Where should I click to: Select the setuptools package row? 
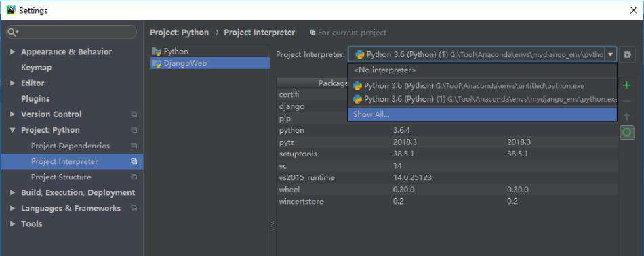point(447,154)
